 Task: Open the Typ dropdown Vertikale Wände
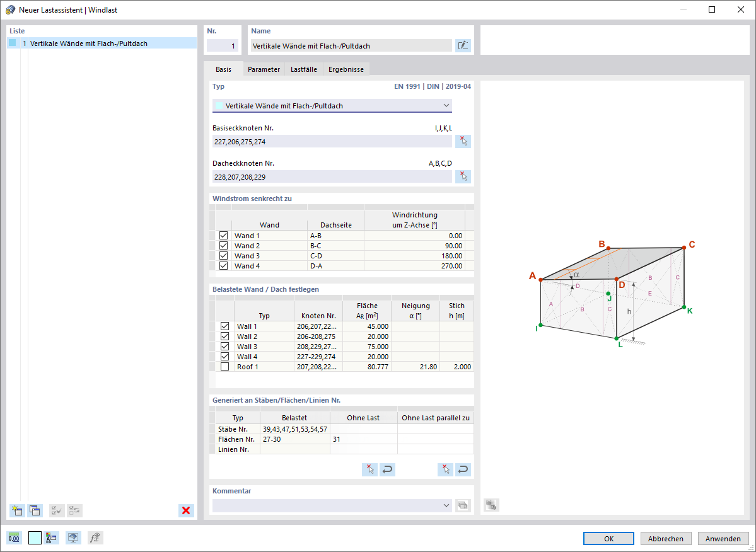pos(332,105)
